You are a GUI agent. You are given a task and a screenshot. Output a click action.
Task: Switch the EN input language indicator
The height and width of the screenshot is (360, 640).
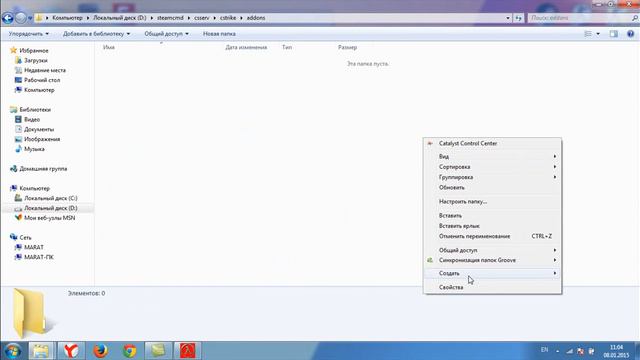[x=544, y=350]
